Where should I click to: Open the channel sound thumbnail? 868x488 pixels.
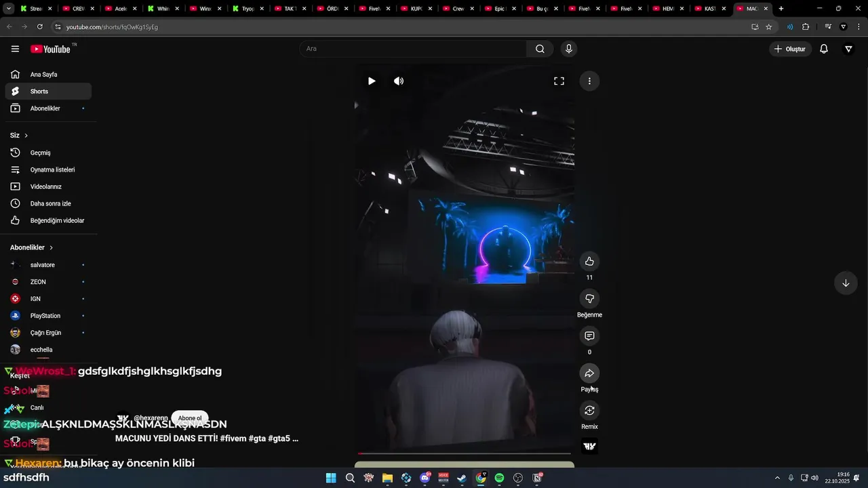[589, 446]
